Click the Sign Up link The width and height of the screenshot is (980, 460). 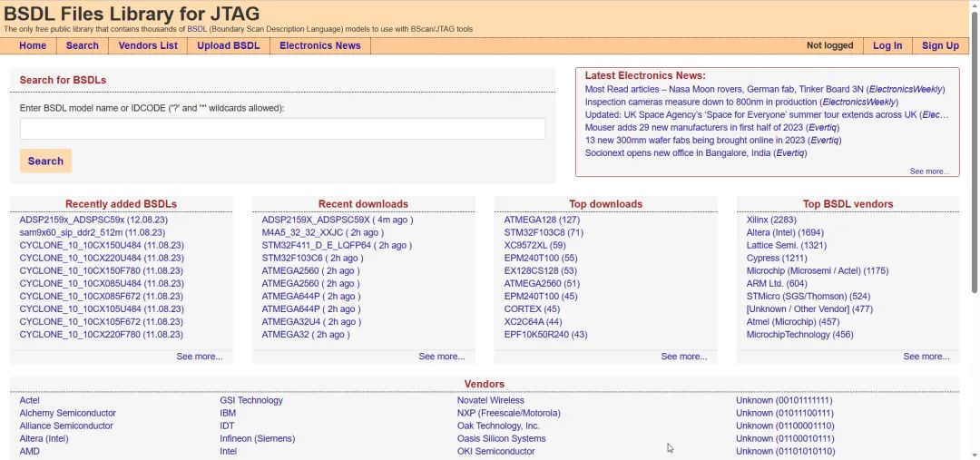(940, 45)
